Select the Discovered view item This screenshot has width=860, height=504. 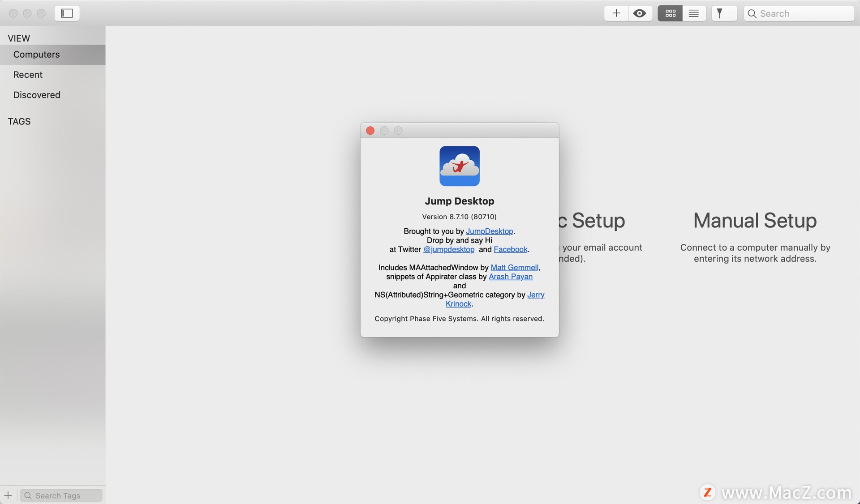[x=37, y=95]
